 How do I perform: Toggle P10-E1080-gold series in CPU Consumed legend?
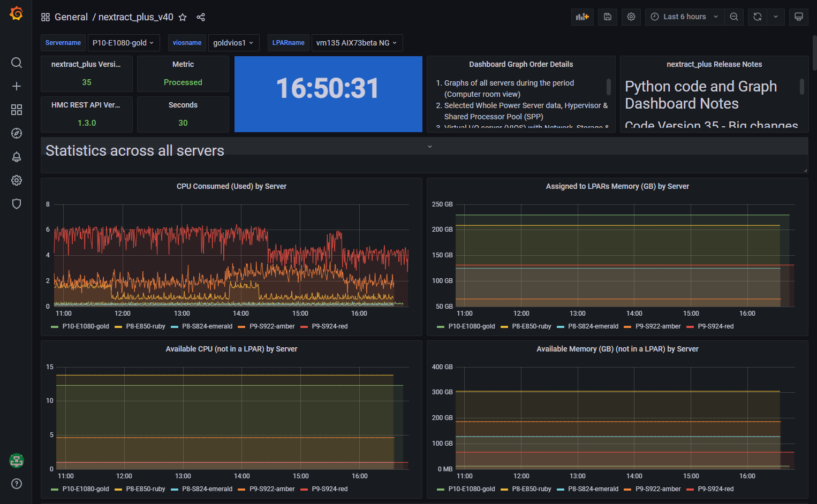pyautogui.click(x=85, y=326)
